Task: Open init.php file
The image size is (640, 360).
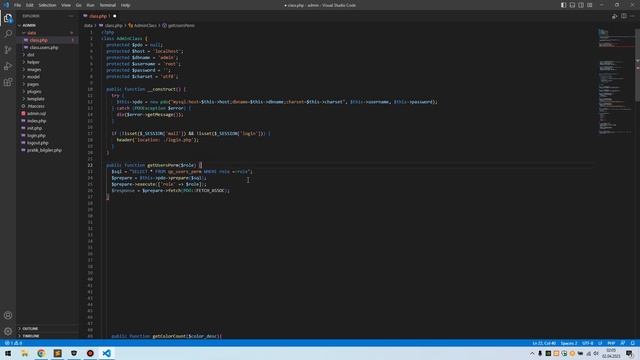Action: coord(35,128)
